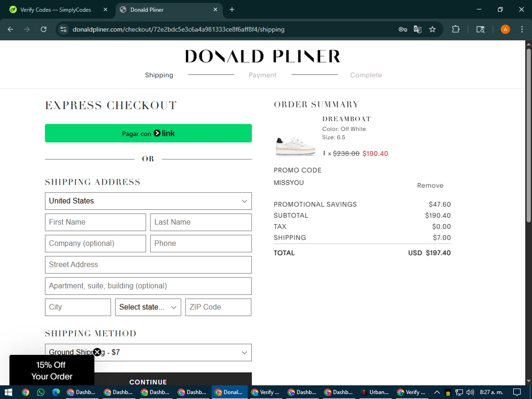
Task: Open the 15% Off Your Order offer
Action: click(52, 370)
